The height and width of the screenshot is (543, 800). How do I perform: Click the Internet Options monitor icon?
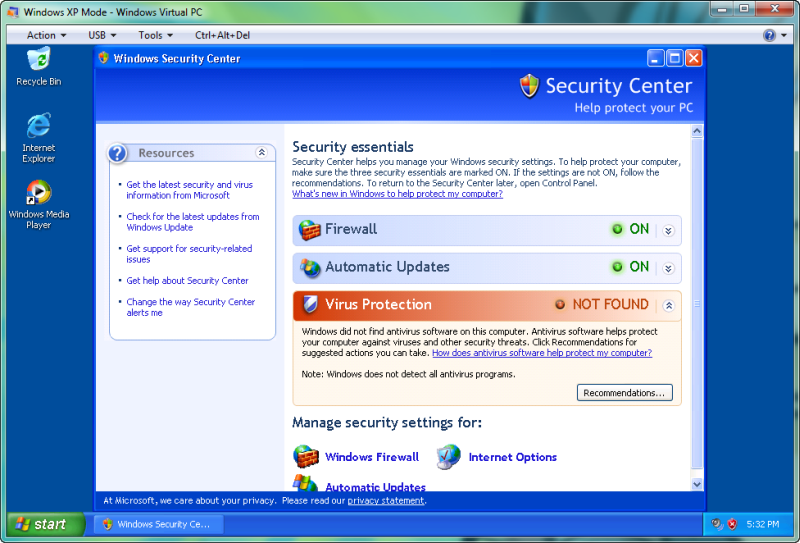click(448, 457)
